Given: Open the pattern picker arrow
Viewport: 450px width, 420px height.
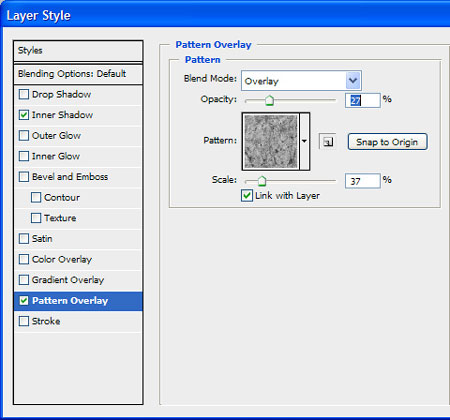Looking at the screenshot, I should (304, 141).
